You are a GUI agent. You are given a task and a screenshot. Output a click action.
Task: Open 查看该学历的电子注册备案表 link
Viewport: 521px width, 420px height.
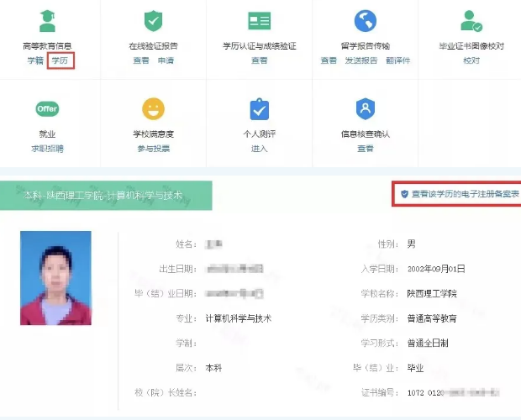[466, 194]
